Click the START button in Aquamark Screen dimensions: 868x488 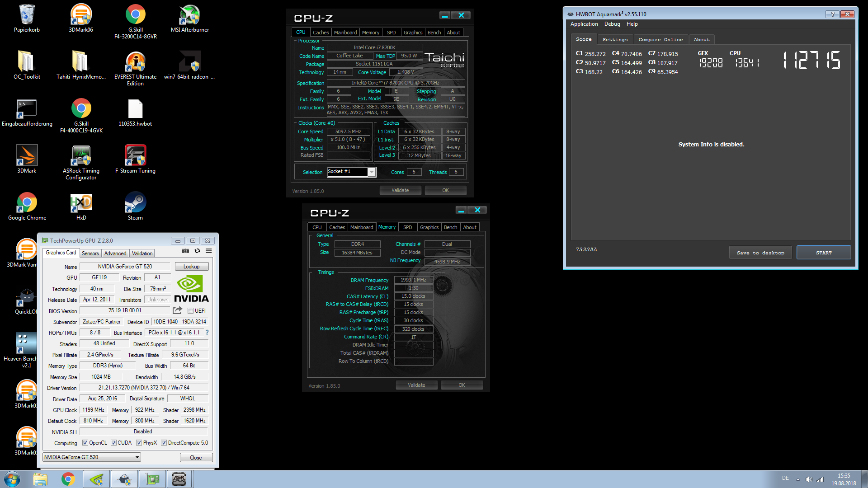[x=824, y=253]
